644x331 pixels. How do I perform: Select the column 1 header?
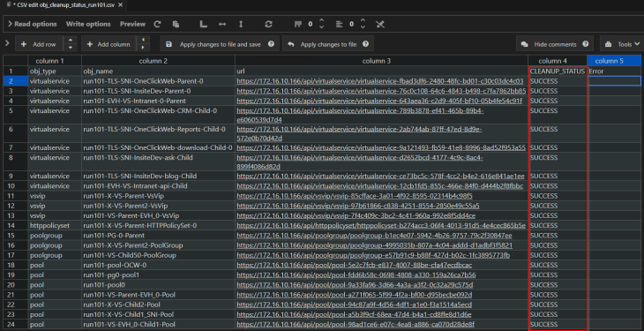click(55, 61)
